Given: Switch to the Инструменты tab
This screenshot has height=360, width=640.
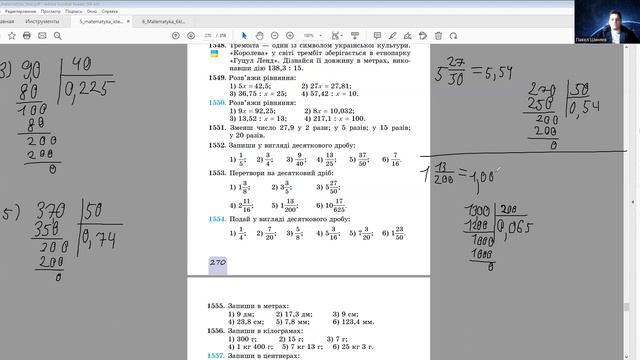Looking at the screenshot, I should 42,22.
